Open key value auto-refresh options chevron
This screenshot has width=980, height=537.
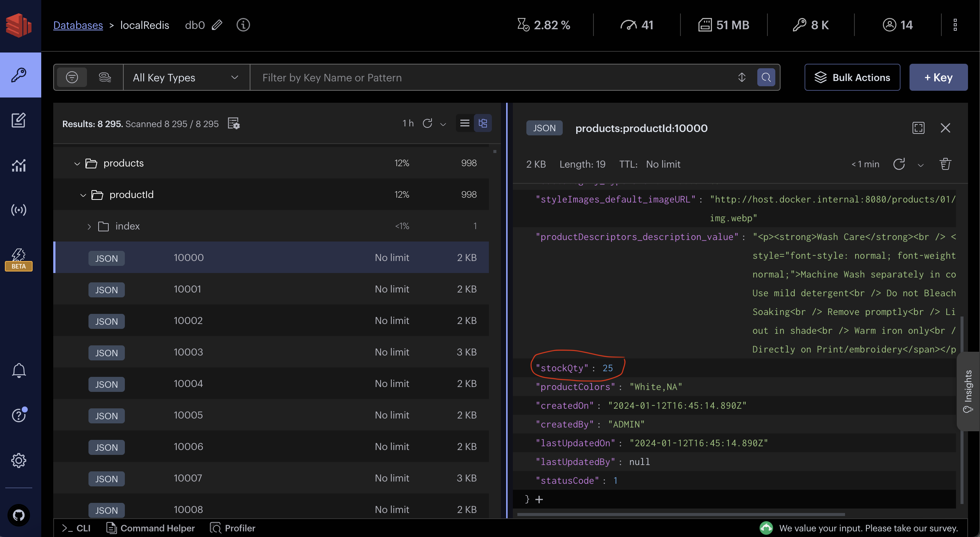point(921,165)
